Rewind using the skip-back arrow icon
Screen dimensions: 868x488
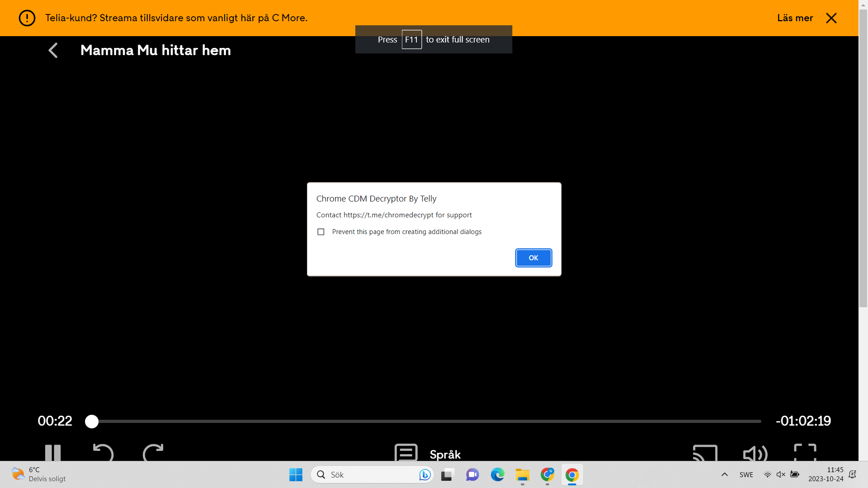click(x=103, y=453)
